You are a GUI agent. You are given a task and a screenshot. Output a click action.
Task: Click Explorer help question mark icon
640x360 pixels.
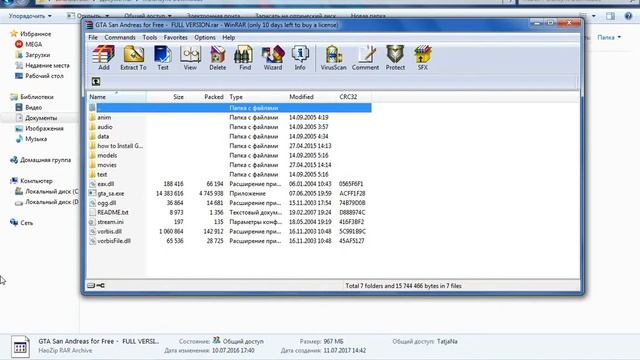tap(628, 16)
